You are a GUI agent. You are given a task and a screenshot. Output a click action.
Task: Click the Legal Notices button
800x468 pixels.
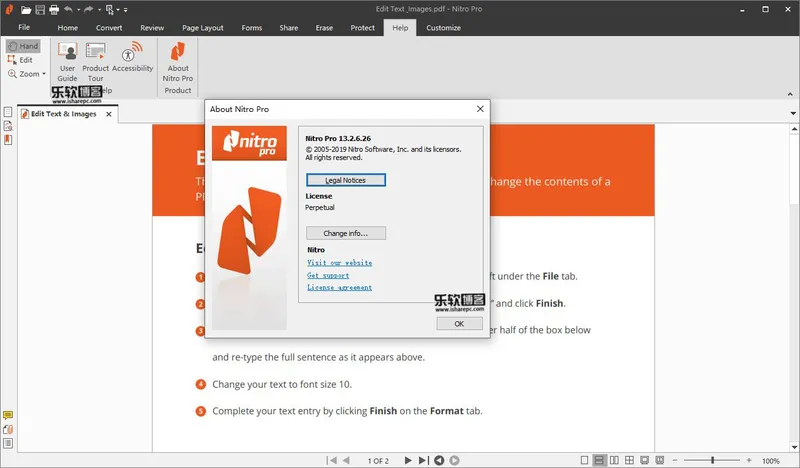345,180
